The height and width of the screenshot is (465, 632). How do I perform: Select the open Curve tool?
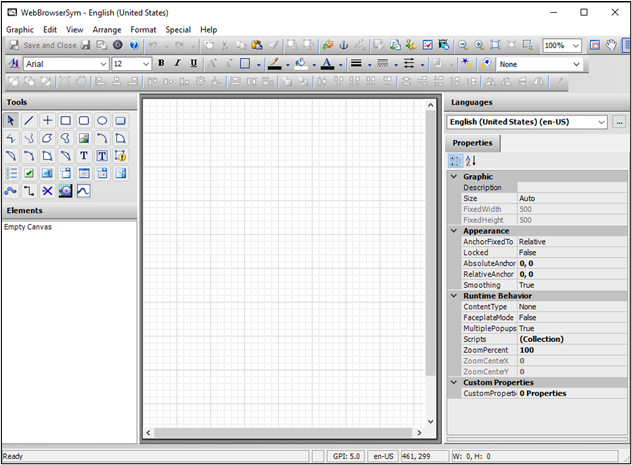click(29, 138)
